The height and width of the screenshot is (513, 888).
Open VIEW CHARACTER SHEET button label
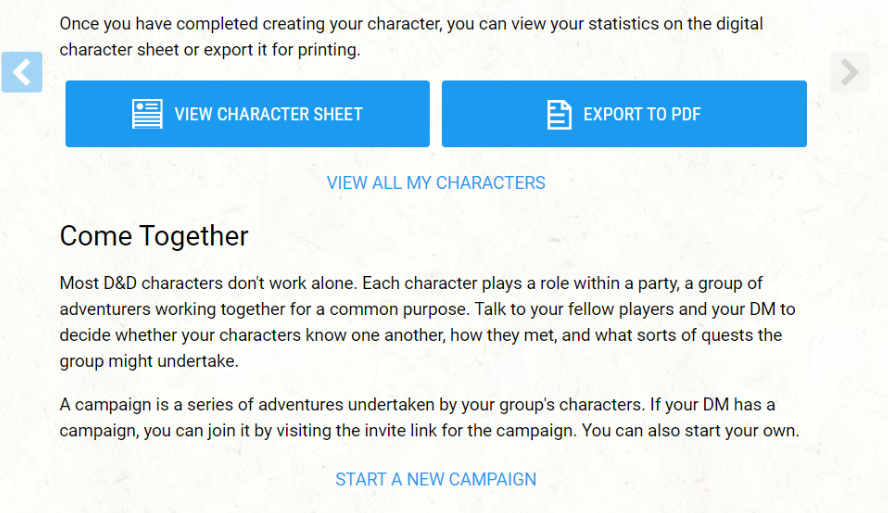268,114
